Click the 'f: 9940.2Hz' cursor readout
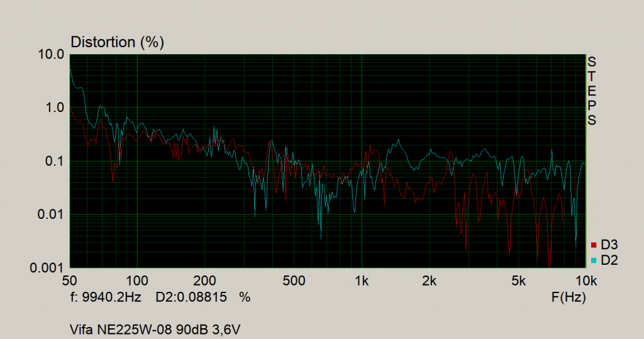This screenshot has height=339, width=644. click(x=106, y=297)
